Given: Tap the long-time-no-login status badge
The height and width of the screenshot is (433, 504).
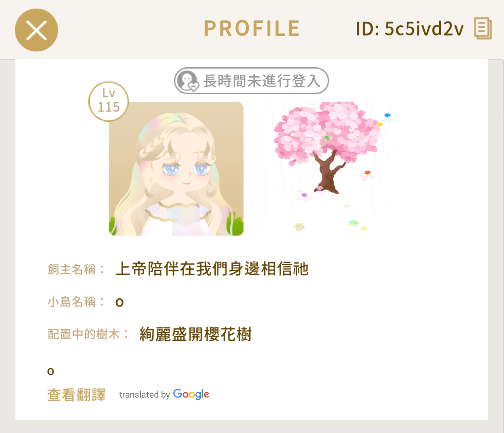Looking at the screenshot, I should pos(251,81).
